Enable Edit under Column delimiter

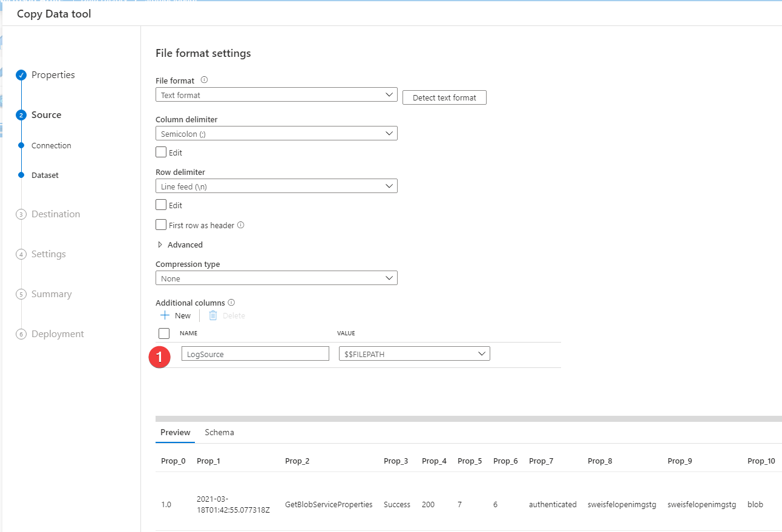tap(161, 152)
